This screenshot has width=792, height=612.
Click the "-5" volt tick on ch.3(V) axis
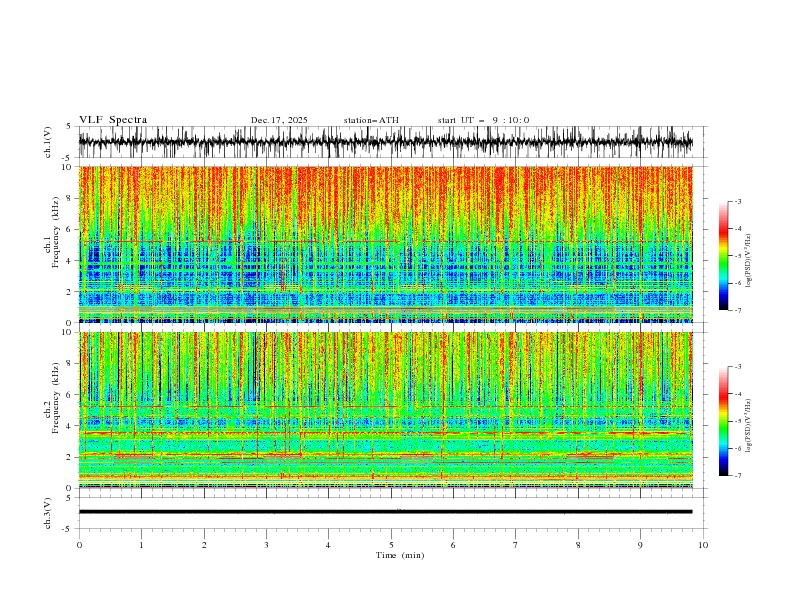[67, 529]
